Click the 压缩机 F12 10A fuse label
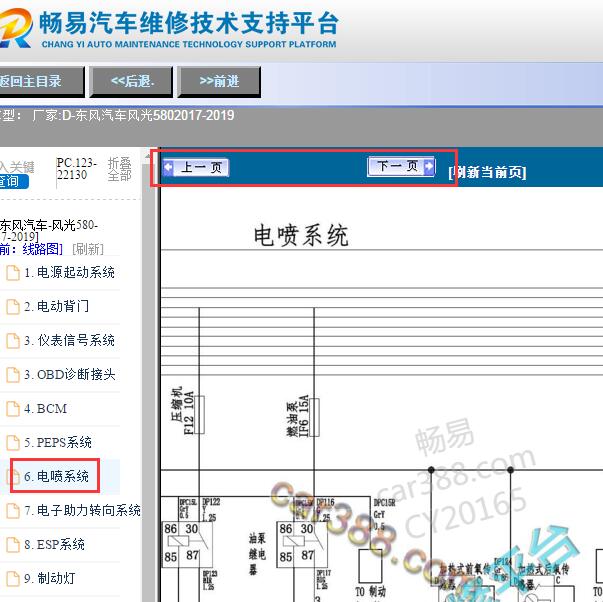603x602 pixels. [182, 412]
